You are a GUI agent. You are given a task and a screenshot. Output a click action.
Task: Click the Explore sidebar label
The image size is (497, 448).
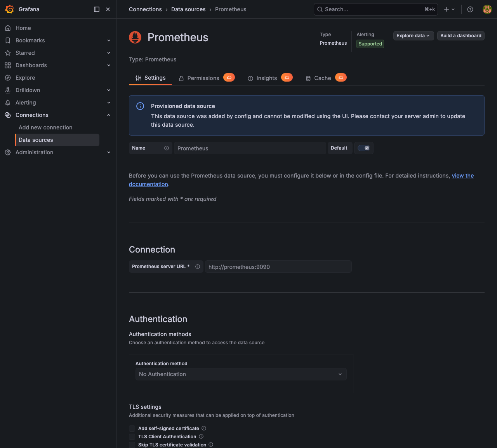coord(25,78)
